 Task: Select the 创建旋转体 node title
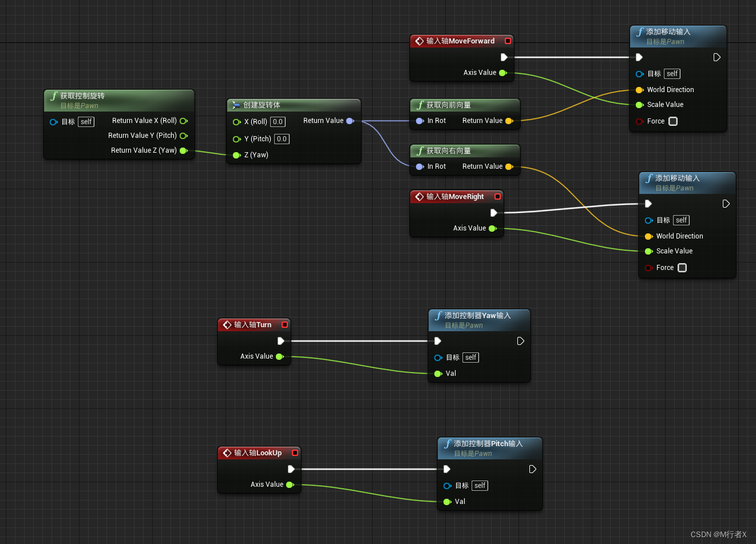point(262,105)
